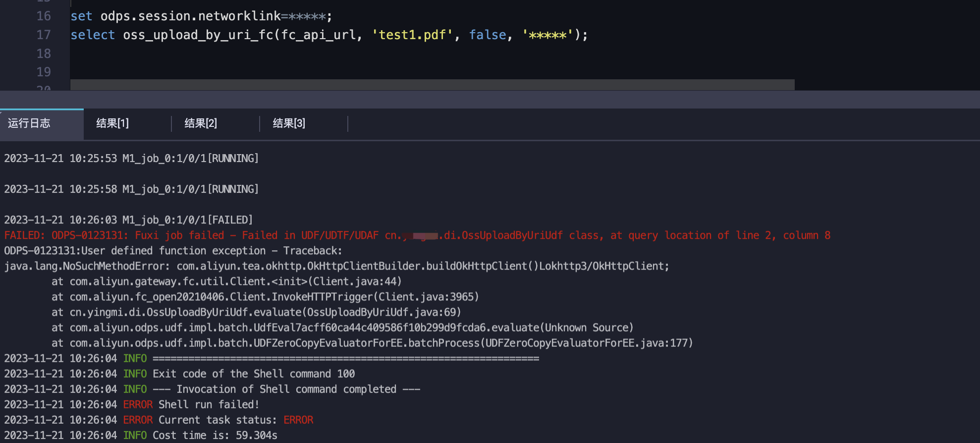Click line number 16 in the gutter
980x443 pixels.
pos(44,16)
